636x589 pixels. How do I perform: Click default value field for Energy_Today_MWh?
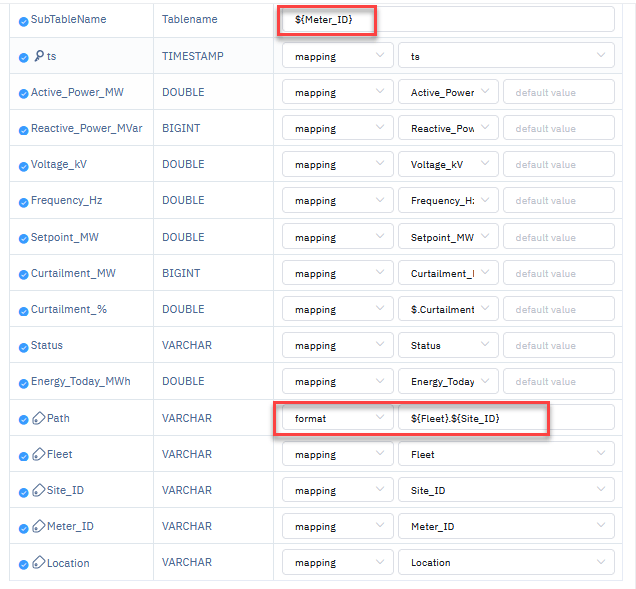click(558, 382)
